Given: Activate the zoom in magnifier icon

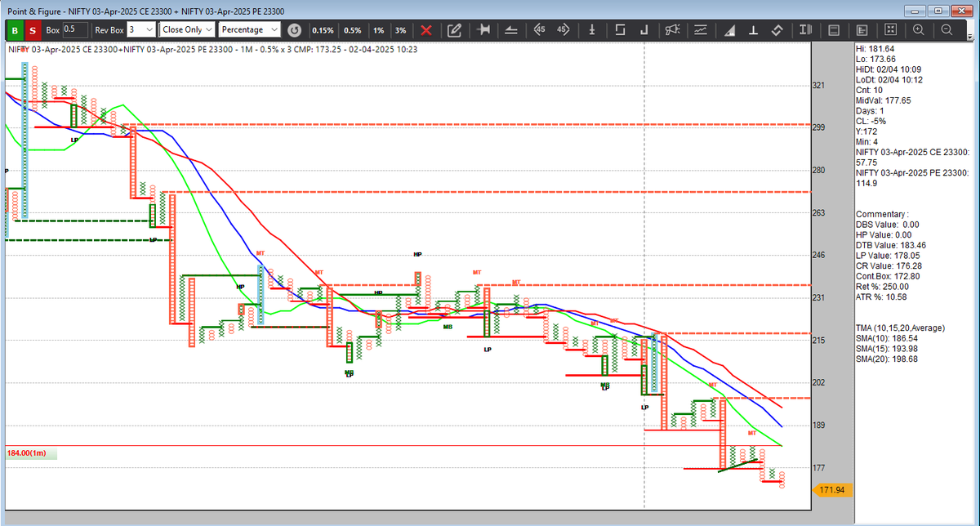Looking at the screenshot, I should pyautogui.click(x=919, y=29).
